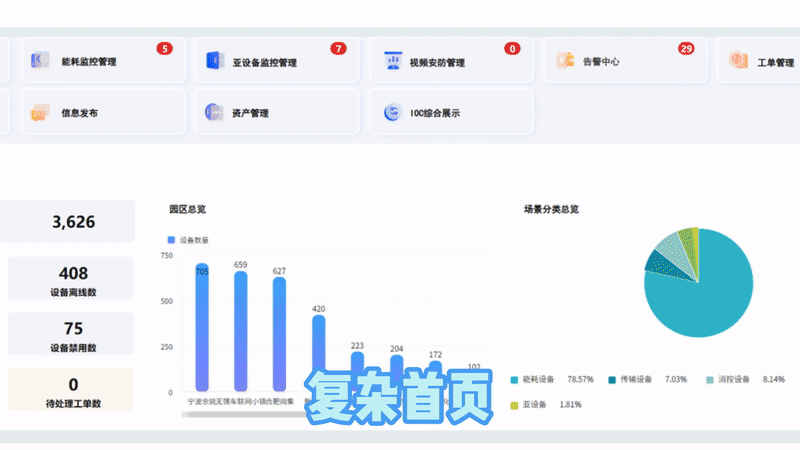Image resolution: width=800 pixels, height=450 pixels.
Task: Click the 视频安防管理 label
Action: [x=437, y=63]
